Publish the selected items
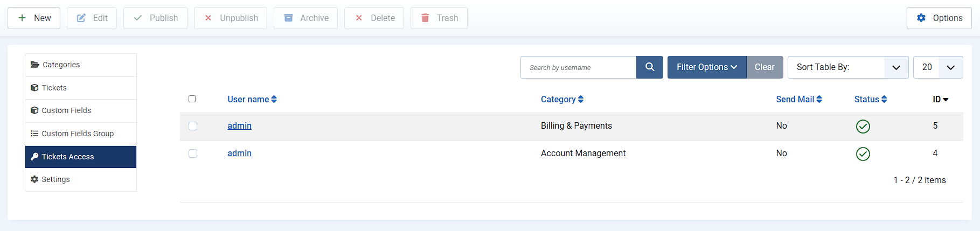 [155, 18]
